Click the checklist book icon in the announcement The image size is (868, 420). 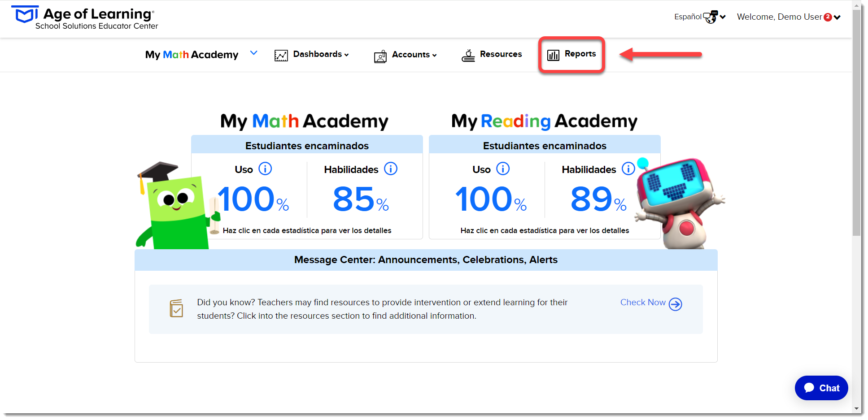click(176, 308)
